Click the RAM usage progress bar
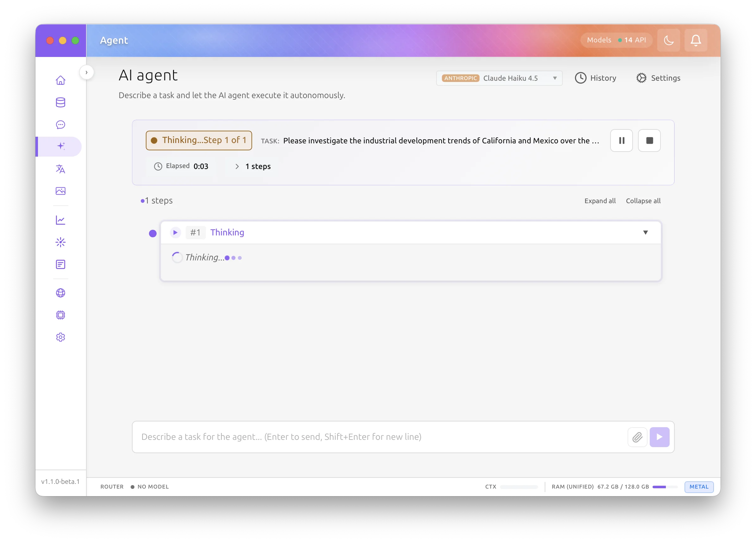This screenshot has height=543, width=756. [x=664, y=487]
